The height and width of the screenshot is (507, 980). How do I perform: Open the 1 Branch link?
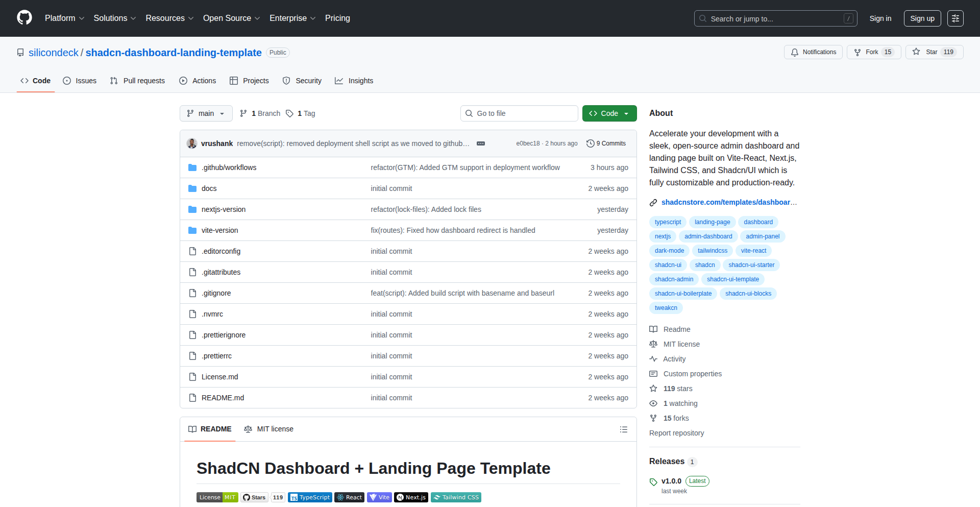tap(260, 113)
